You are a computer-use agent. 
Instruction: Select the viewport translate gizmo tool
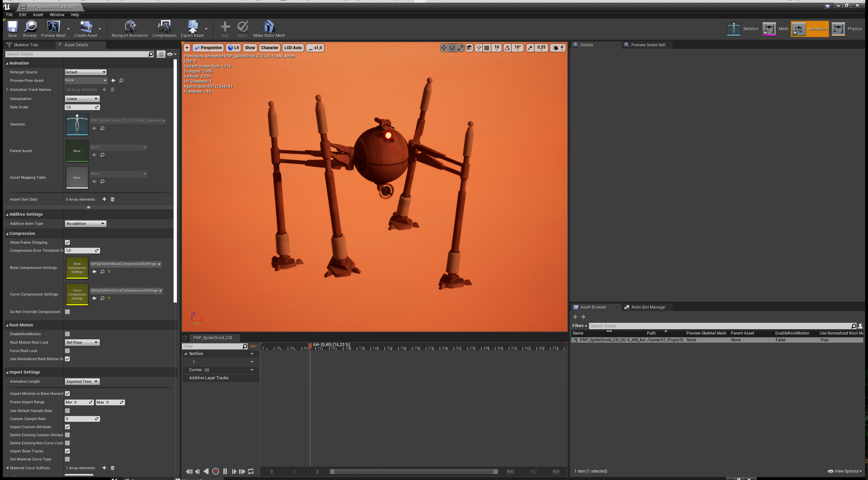(444, 48)
